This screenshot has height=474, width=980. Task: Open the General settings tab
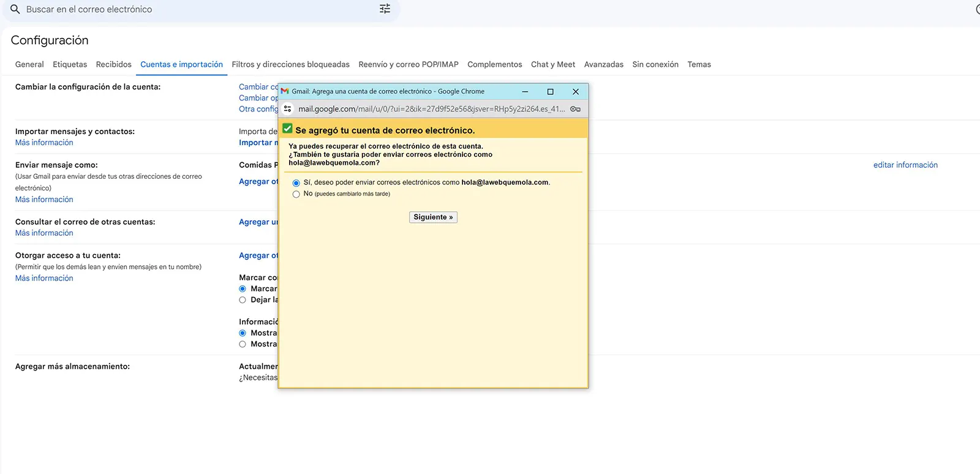pos(29,64)
